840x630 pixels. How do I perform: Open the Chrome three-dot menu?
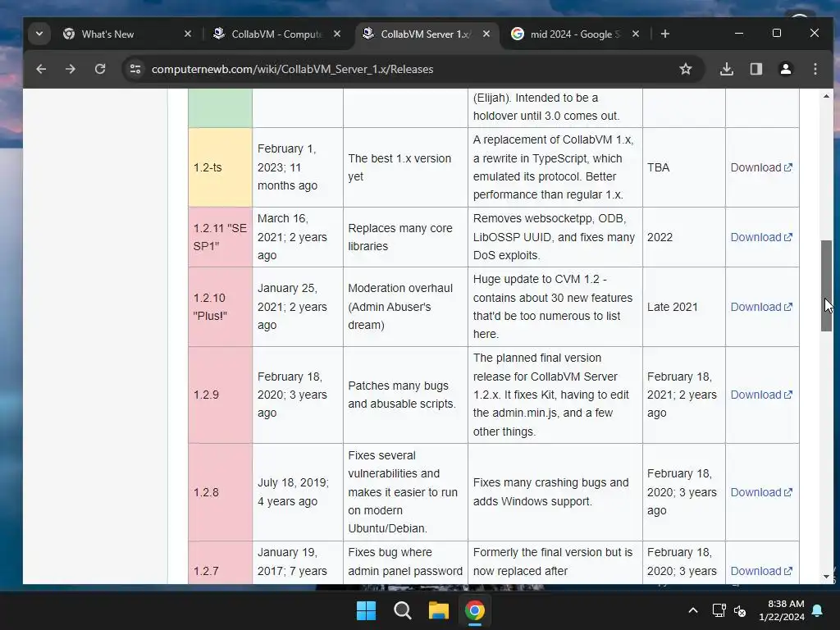point(815,69)
